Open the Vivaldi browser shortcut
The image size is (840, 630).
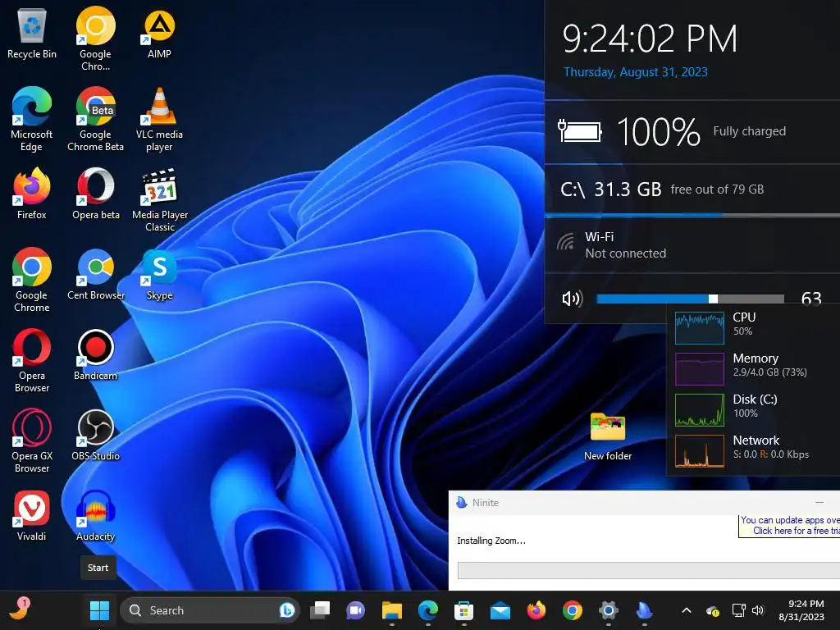32,515
